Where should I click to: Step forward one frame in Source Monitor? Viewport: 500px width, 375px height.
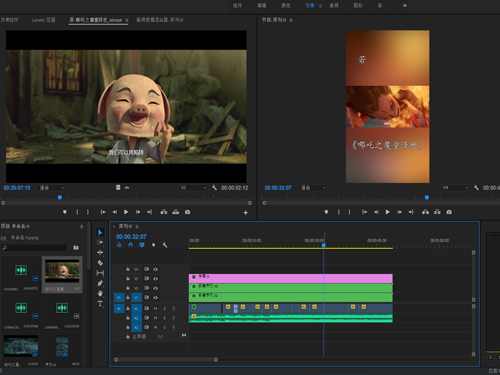138,212
